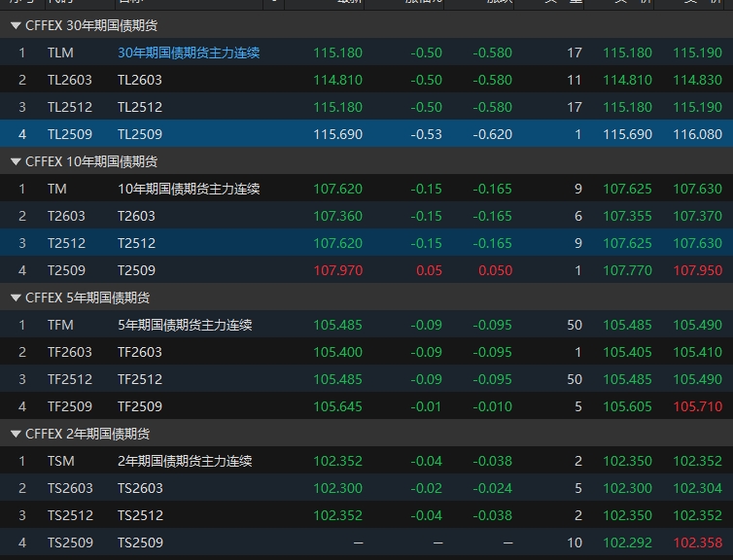The image size is (733, 560).
Task: Click ask 115.190 in the TL2512 row
Action: coord(697,107)
